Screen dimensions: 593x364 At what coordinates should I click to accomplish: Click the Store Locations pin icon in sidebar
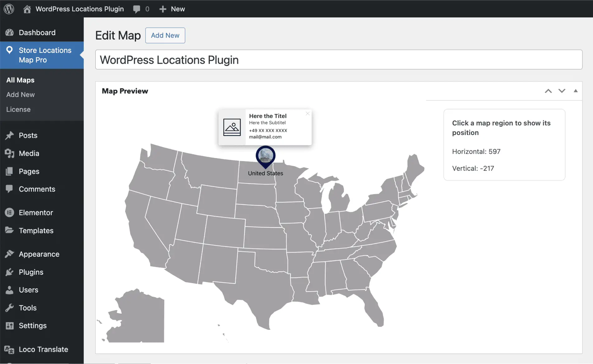(x=10, y=50)
